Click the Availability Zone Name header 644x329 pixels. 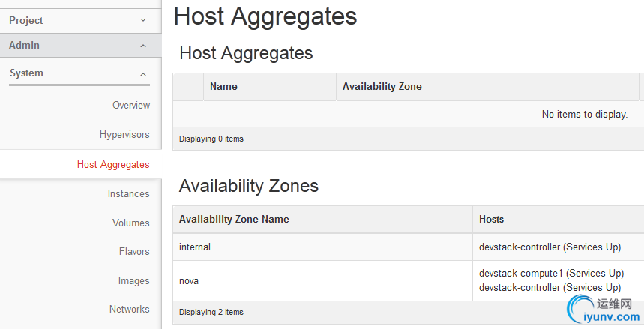point(234,220)
